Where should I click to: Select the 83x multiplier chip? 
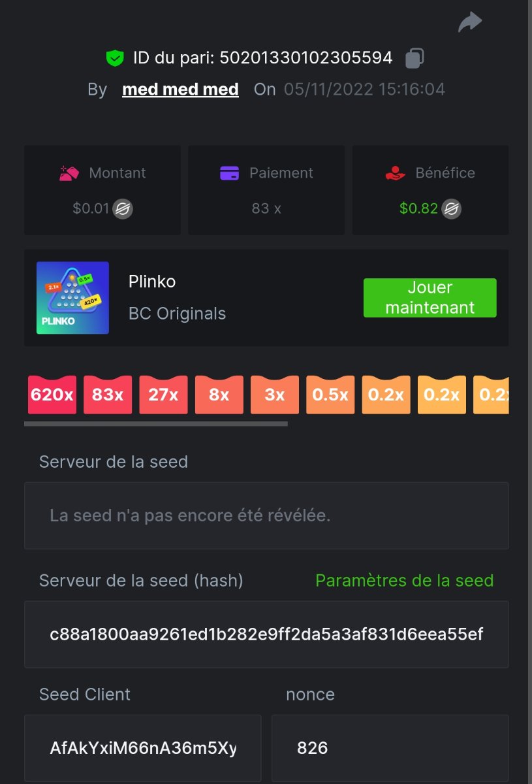coord(108,395)
